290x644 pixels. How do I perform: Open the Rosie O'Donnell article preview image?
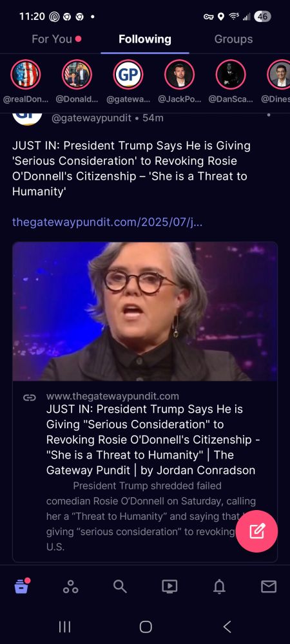pos(145,311)
